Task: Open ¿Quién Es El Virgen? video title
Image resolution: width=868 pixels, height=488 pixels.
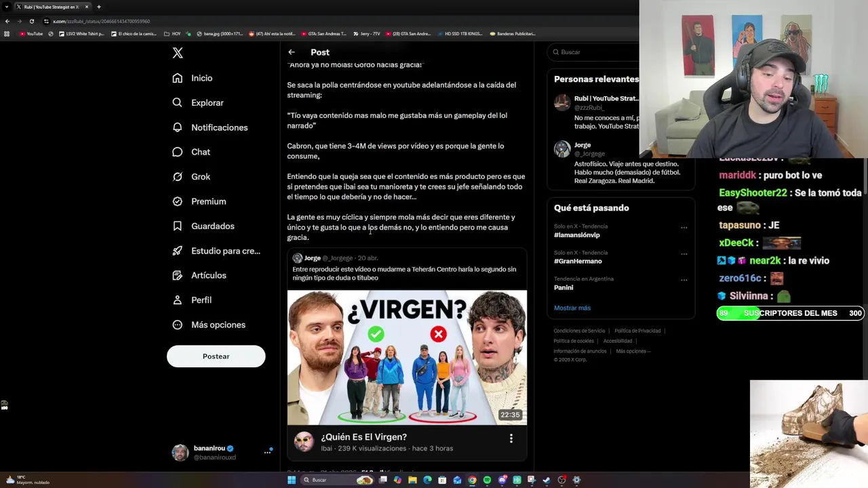Action: (364, 437)
